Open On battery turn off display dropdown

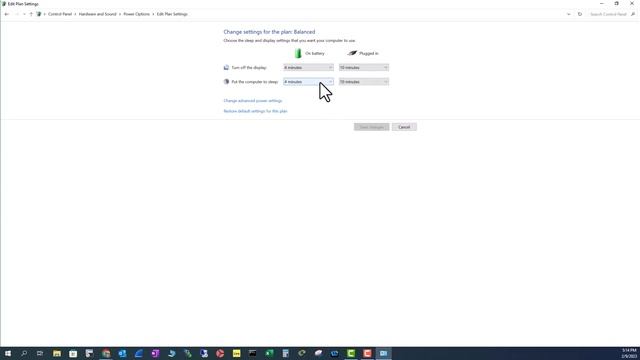pyautogui.click(x=308, y=68)
